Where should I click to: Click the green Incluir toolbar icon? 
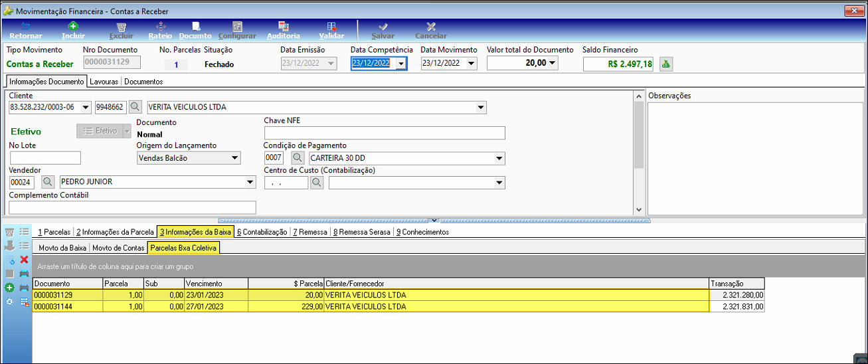pyautogui.click(x=73, y=27)
